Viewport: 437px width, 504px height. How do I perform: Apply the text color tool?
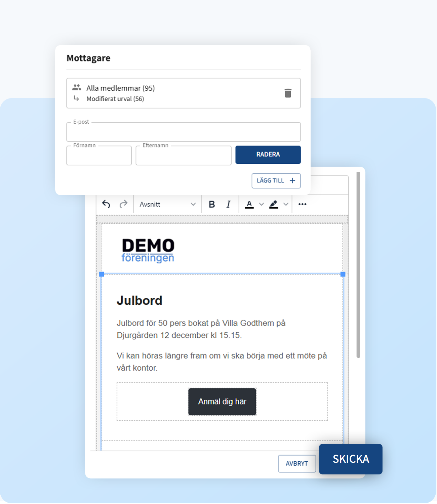249,204
